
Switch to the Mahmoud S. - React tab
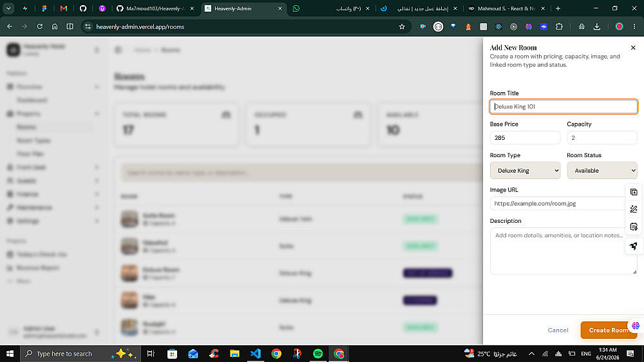click(x=506, y=8)
